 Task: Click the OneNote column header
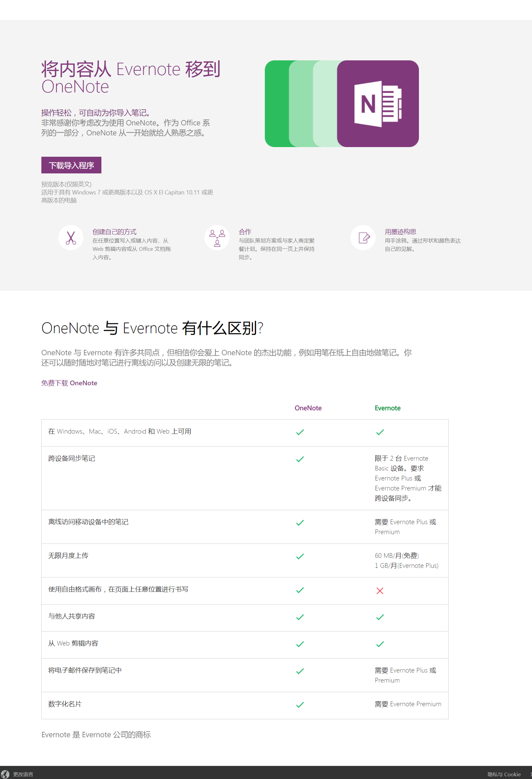point(308,408)
